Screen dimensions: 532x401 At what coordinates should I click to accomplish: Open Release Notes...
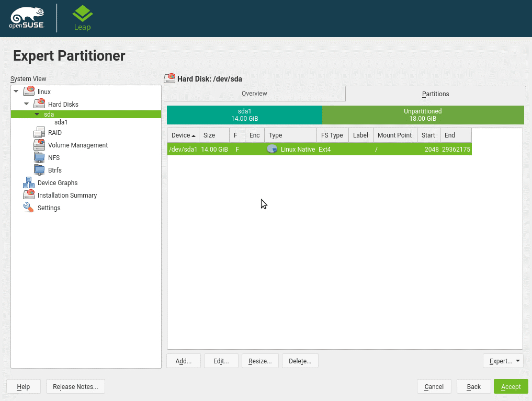click(75, 386)
